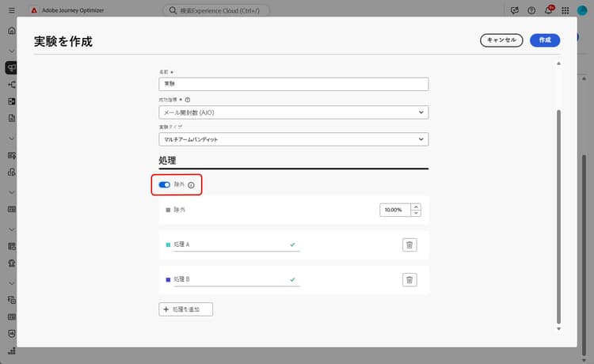Screen dimensions: 594x364
Task: Click the home icon in sidebar
Action: click(12, 31)
